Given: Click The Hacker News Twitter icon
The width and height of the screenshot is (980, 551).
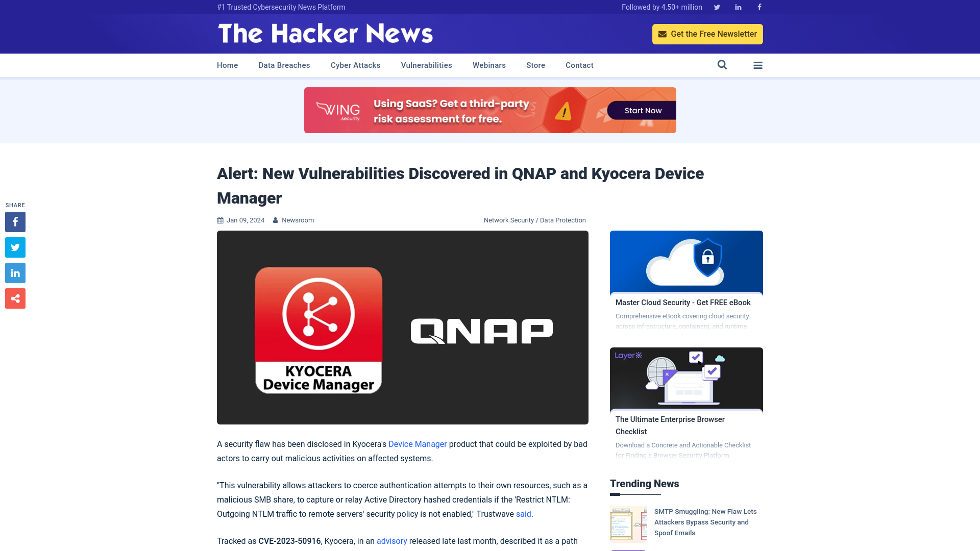Looking at the screenshot, I should click(717, 7).
